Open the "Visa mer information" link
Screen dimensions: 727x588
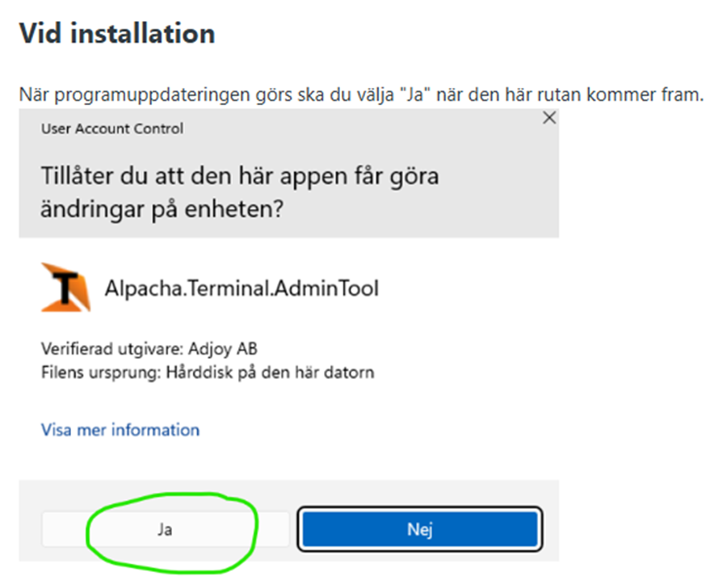(120, 430)
